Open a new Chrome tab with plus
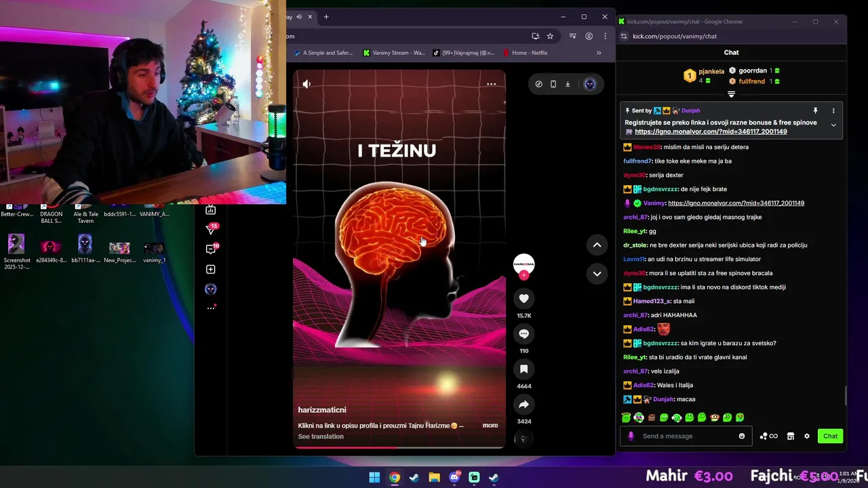Viewport: 868px width, 488px height. 326,16
